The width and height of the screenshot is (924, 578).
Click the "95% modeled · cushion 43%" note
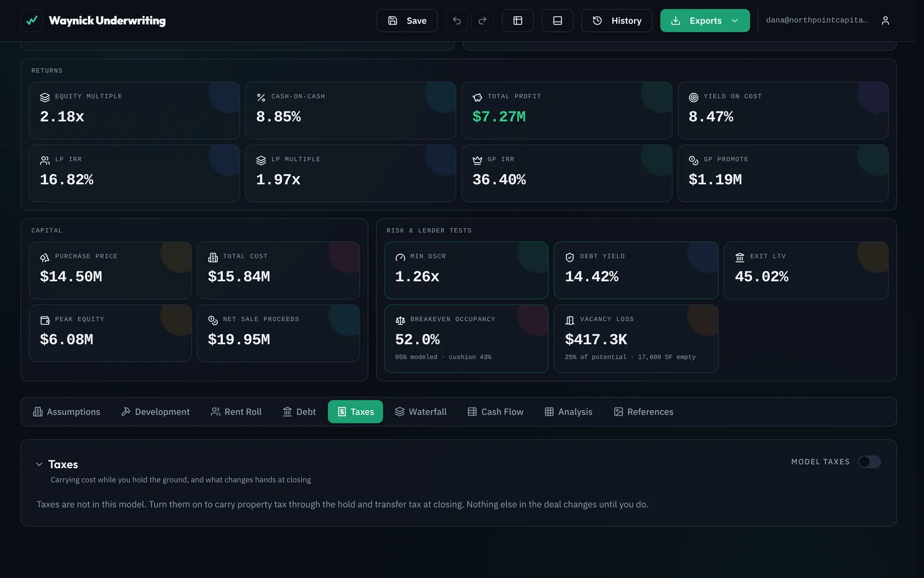[x=444, y=357]
